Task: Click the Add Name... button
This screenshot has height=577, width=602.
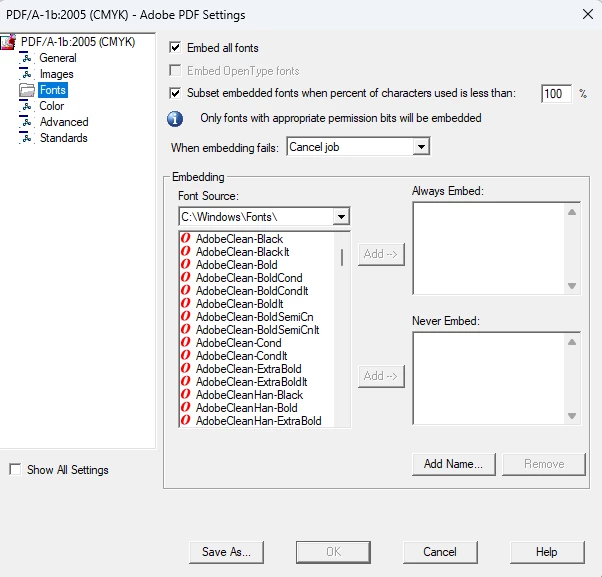Action: tap(454, 464)
